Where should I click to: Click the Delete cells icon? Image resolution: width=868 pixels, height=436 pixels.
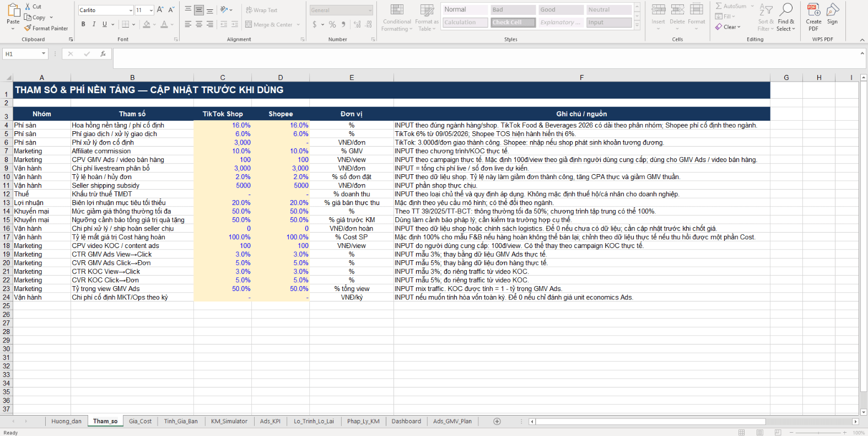(x=677, y=9)
